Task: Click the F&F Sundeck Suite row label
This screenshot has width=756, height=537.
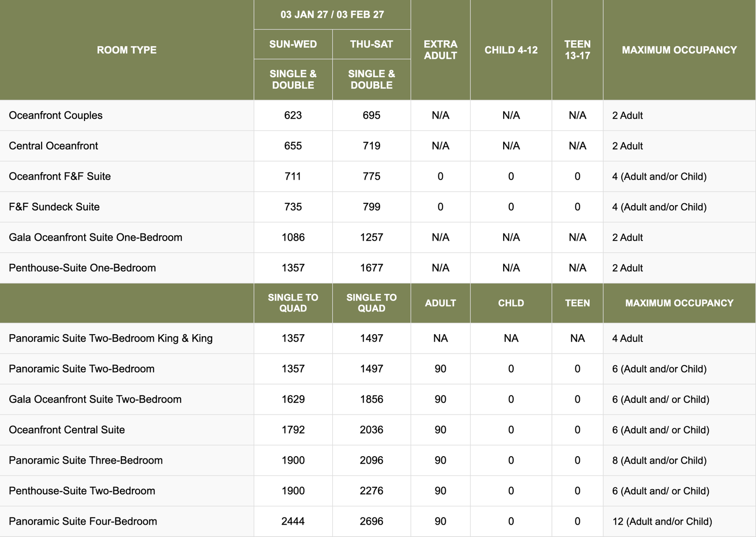Action: coord(54,207)
